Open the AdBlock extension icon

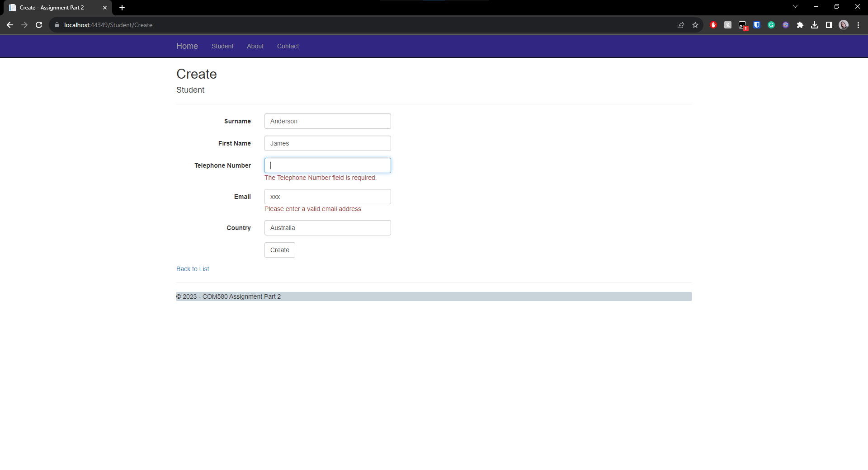click(714, 25)
